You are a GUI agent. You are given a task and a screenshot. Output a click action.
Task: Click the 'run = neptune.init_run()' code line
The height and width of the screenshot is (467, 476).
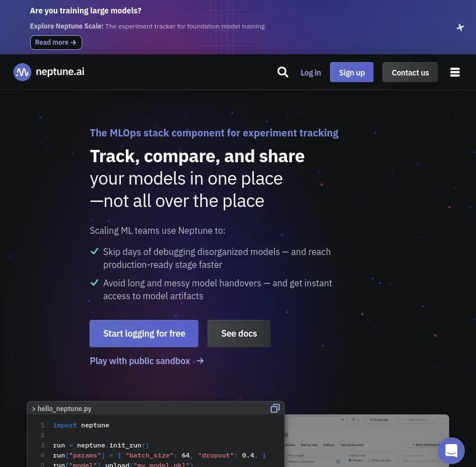tap(101, 445)
